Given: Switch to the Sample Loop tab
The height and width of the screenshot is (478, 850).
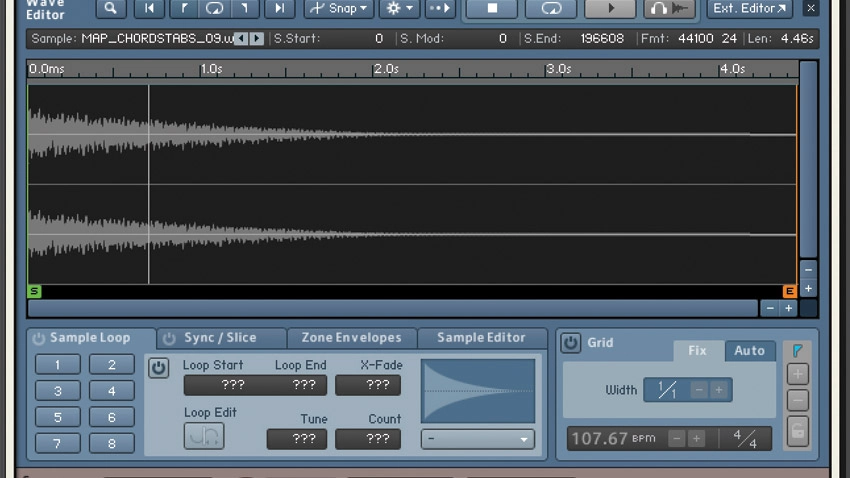Looking at the screenshot, I should click(x=90, y=338).
